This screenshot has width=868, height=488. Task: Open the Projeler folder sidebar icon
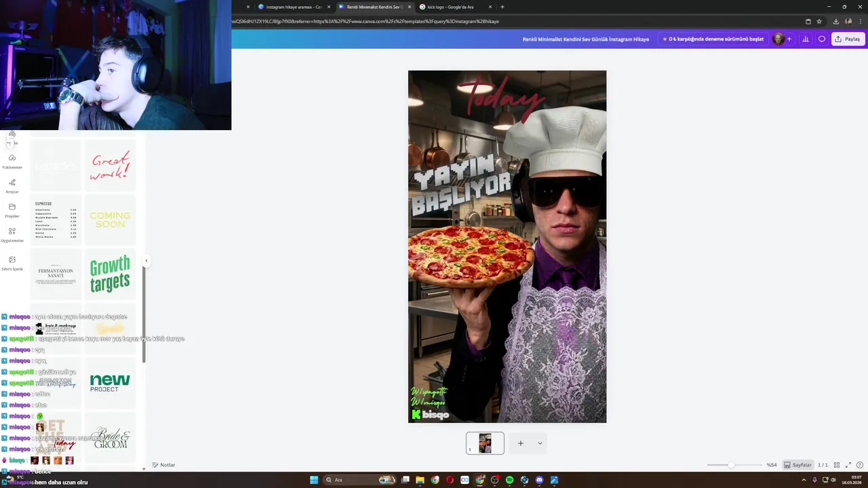(12, 209)
